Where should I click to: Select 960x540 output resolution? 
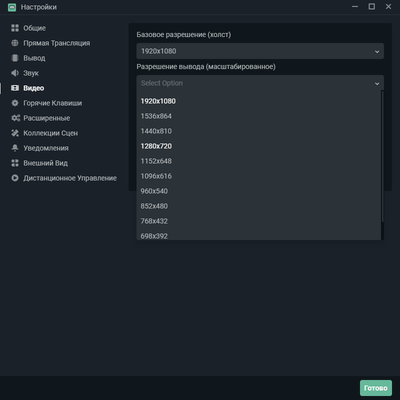(x=258, y=191)
